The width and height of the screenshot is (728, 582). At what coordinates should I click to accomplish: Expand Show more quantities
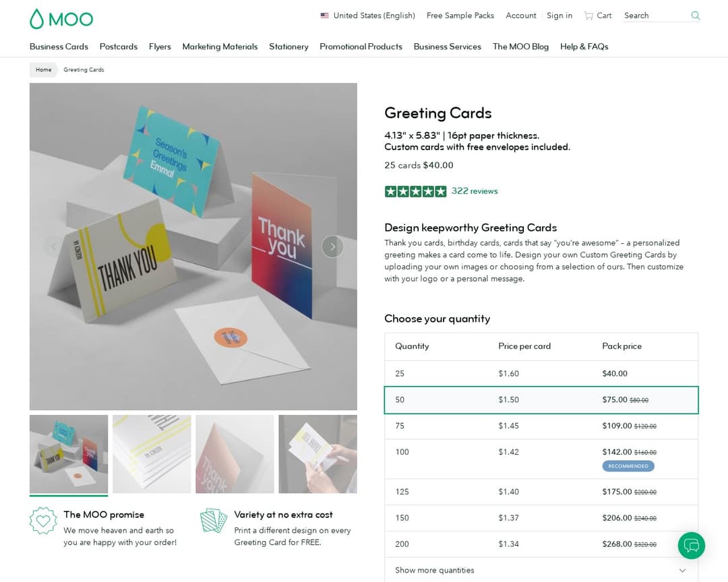click(x=541, y=570)
